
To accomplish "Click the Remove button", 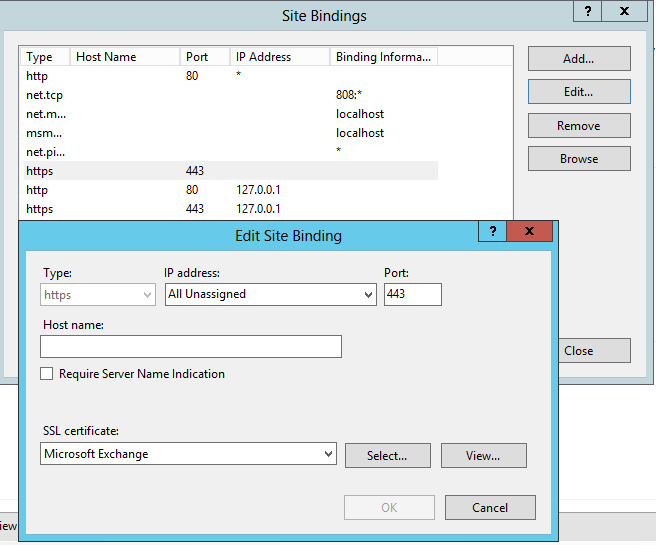I will (x=579, y=125).
